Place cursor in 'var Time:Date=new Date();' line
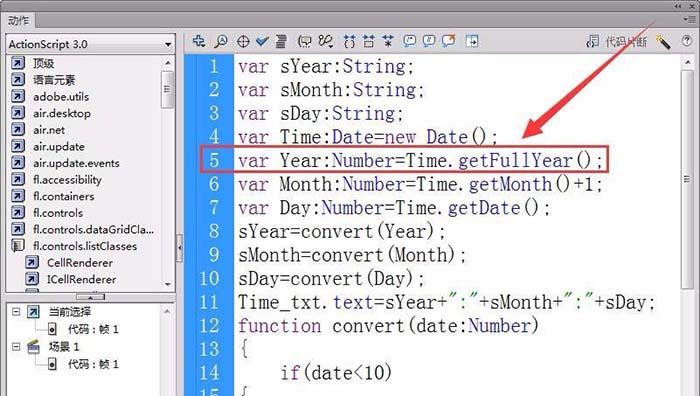Viewport: 700px width, 396px height. point(367,137)
